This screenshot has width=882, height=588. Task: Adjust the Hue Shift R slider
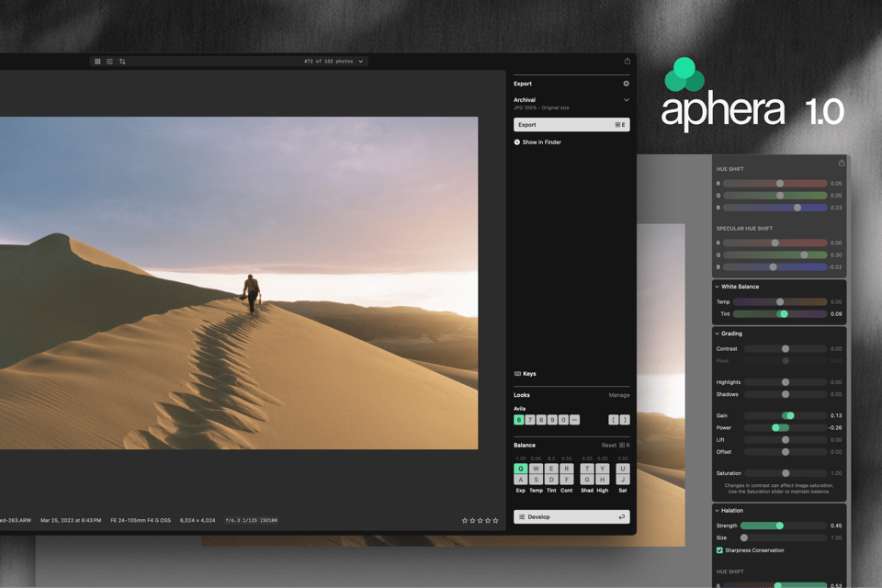[775, 184]
